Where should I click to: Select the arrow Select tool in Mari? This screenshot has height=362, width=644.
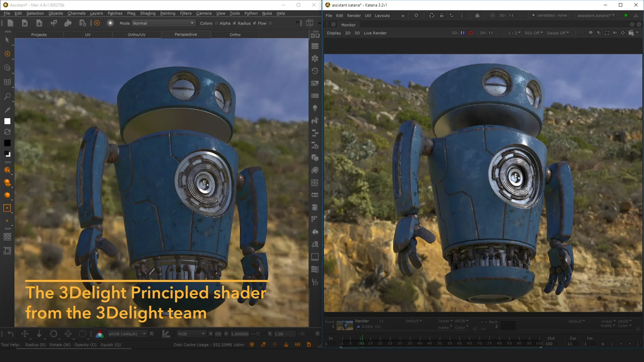(7, 40)
